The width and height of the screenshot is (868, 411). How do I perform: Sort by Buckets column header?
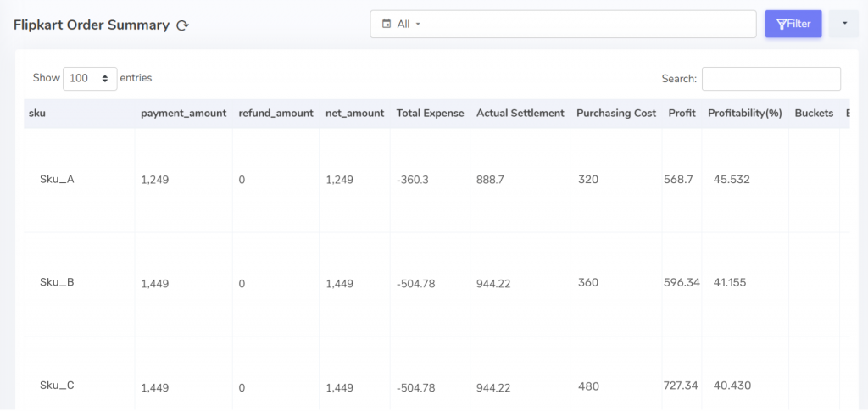814,114
